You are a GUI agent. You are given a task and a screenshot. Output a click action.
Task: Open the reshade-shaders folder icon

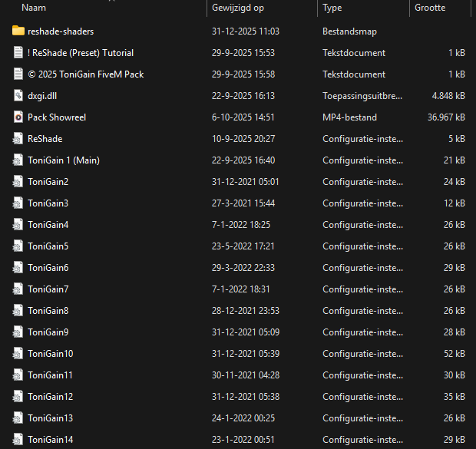pyautogui.click(x=19, y=31)
